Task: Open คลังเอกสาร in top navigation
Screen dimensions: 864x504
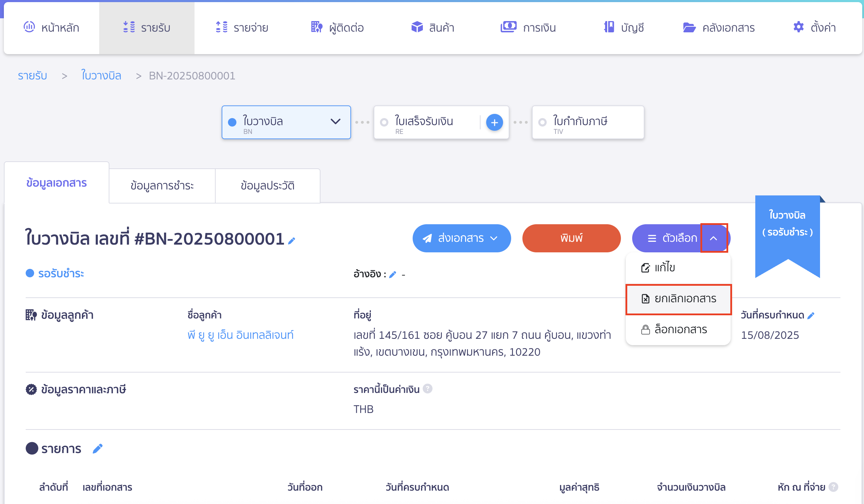Action: [719, 27]
